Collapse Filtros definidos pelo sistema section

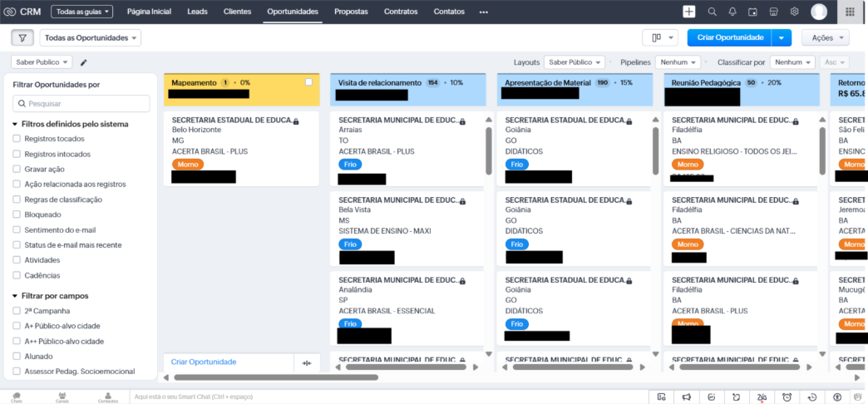pos(15,124)
